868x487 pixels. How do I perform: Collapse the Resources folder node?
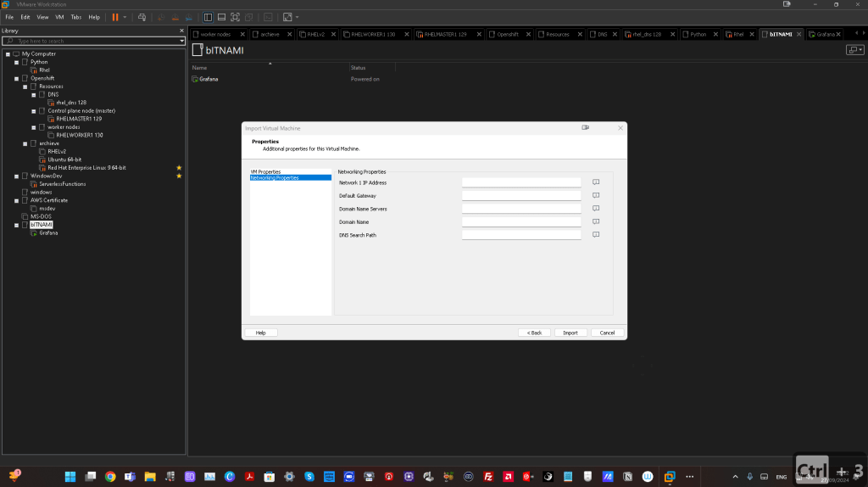click(25, 87)
